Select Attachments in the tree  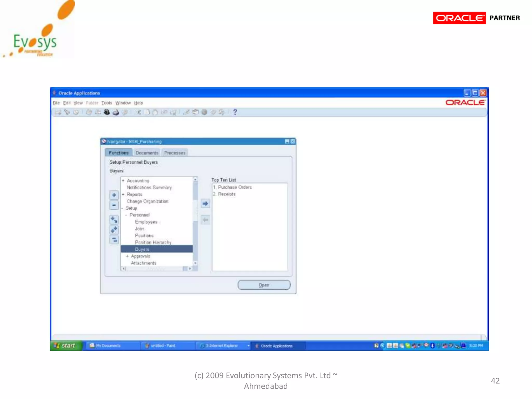[144, 263]
